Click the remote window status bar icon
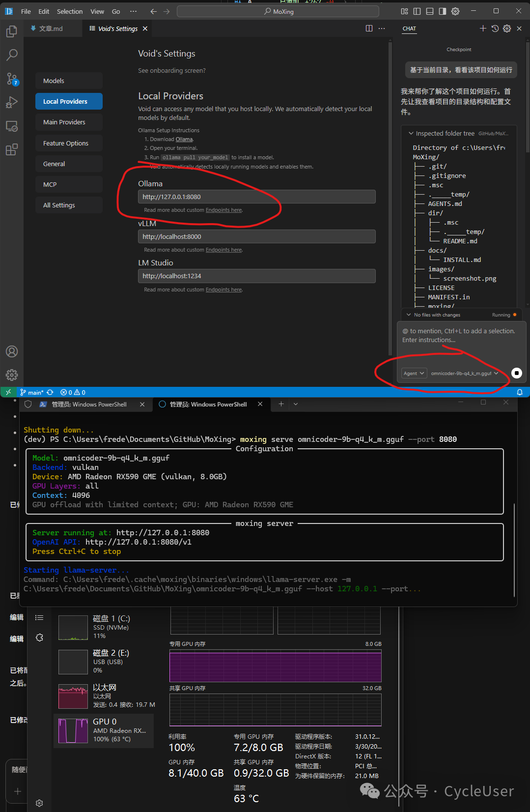The height and width of the screenshot is (812, 530). point(8,392)
